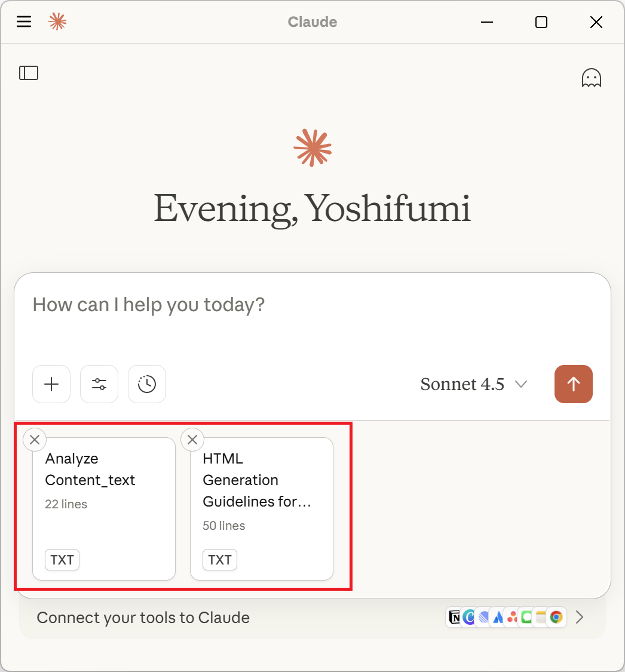The width and height of the screenshot is (625, 672).
Task: Click the Claude starburst logo icon
Action: (57, 22)
